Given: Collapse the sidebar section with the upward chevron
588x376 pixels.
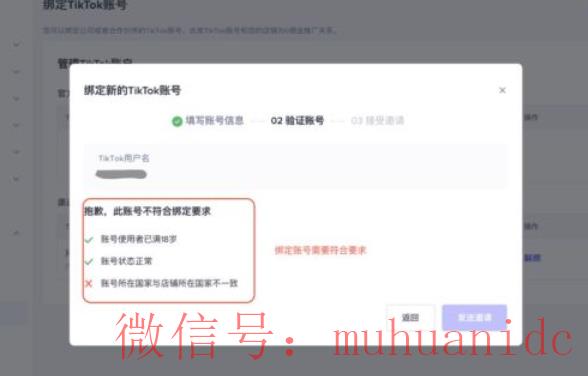Looking at the screenshot, I should point(16,233).
